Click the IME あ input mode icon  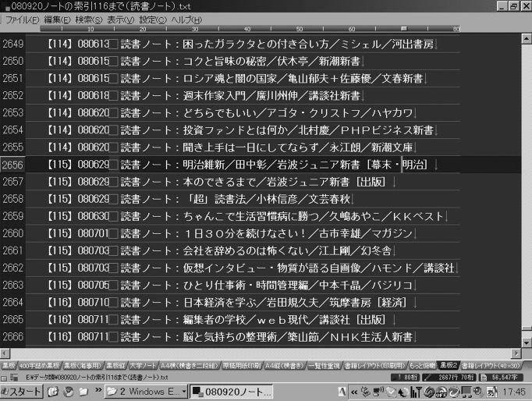[x=491, y=392]
